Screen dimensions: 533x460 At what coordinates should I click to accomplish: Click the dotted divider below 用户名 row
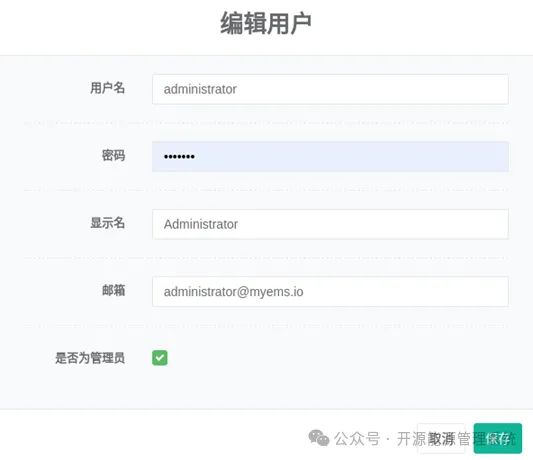point(266,123)
